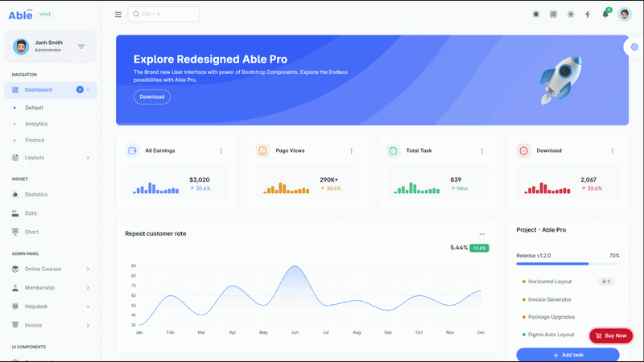
Task: Click the $3,020 earnings value
Action: (x=199, y=179)
